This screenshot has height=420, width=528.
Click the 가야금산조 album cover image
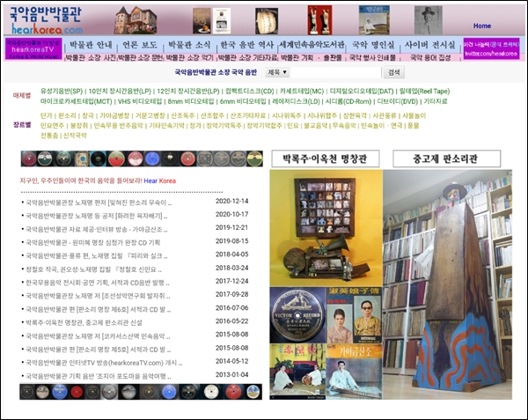pos(354,372)
